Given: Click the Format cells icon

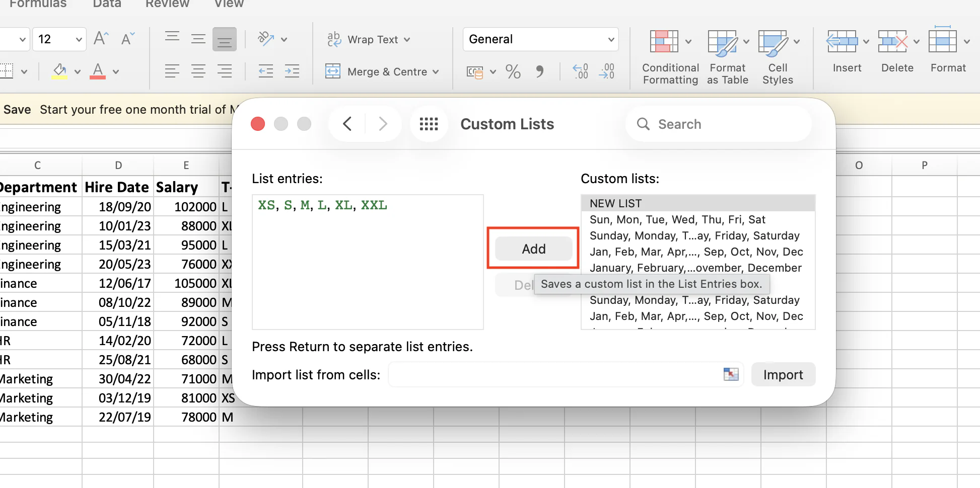Looking at the screenshot, I should coord(943,40).
